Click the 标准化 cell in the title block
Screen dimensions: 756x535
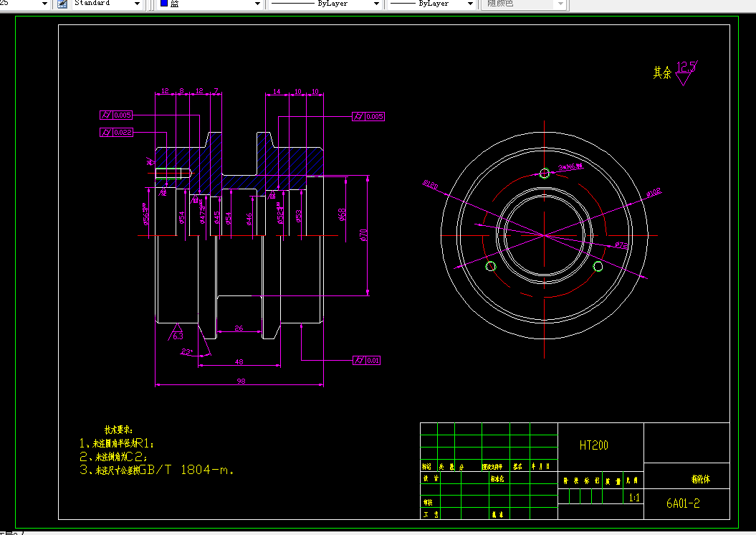497,478
